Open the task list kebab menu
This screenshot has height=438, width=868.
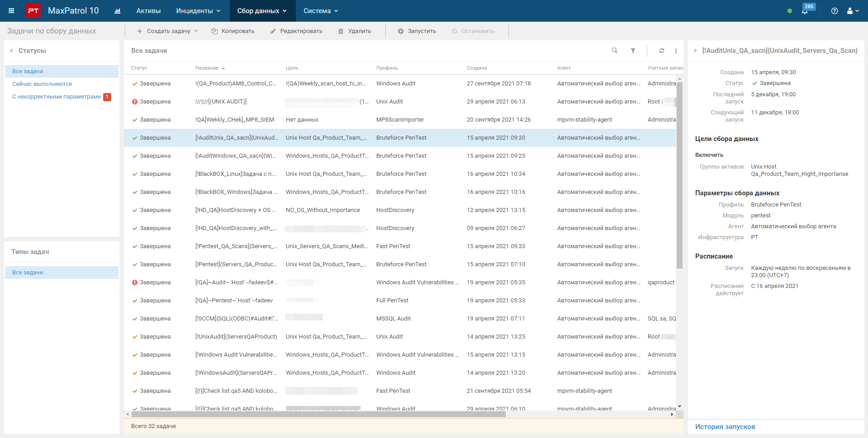[676, 51]
